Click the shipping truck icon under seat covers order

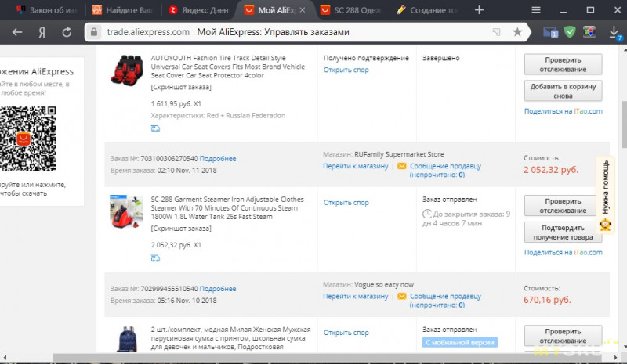[x=155, y=128]
